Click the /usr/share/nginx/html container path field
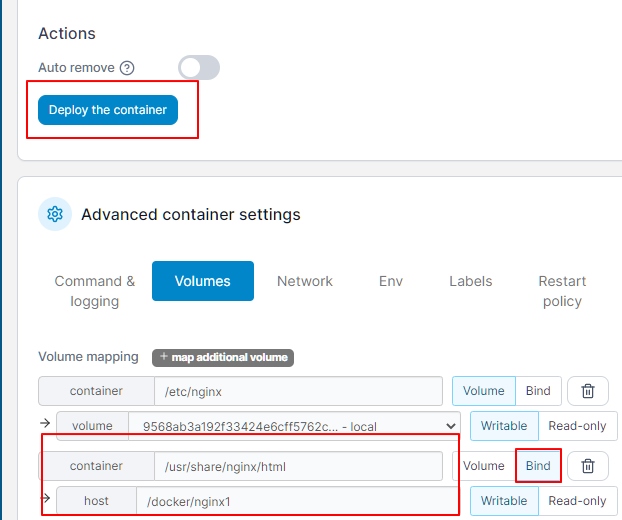 pos(298,466)
